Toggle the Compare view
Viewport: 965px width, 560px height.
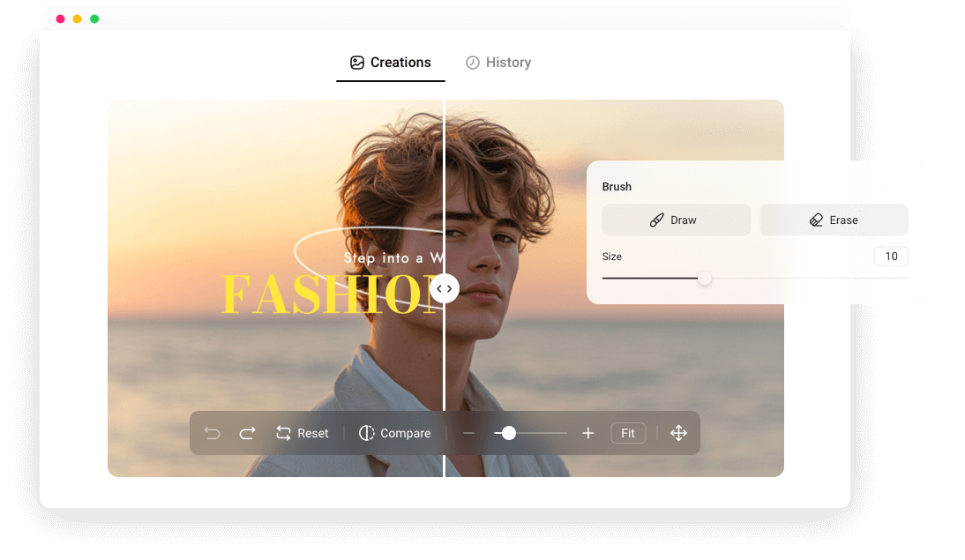click(x=394, y=433)
